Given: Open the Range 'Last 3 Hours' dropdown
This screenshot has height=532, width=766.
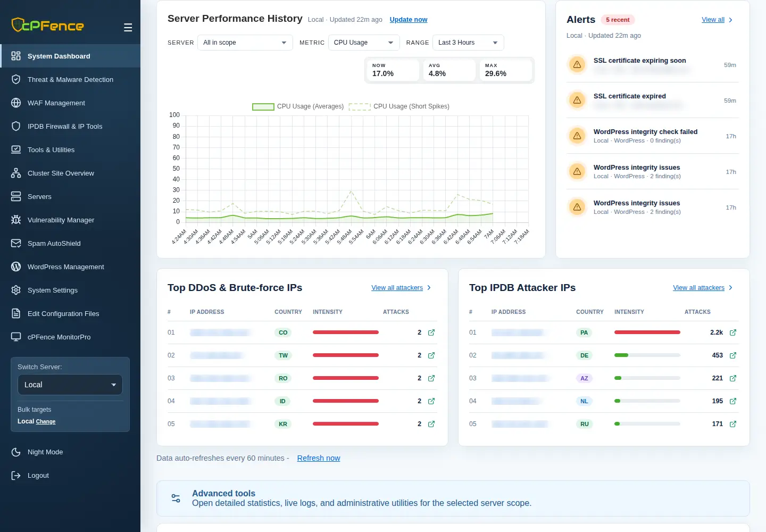Looking at the screenshot, I should click(468, 43).
